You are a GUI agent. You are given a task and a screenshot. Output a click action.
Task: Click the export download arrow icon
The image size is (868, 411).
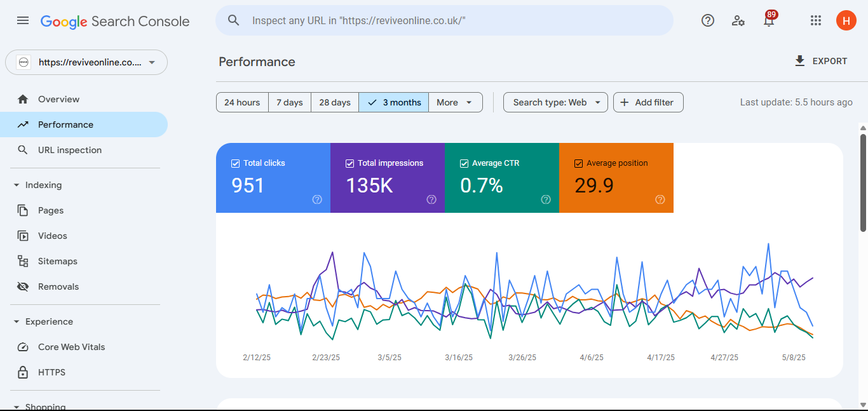coord(799,61)
